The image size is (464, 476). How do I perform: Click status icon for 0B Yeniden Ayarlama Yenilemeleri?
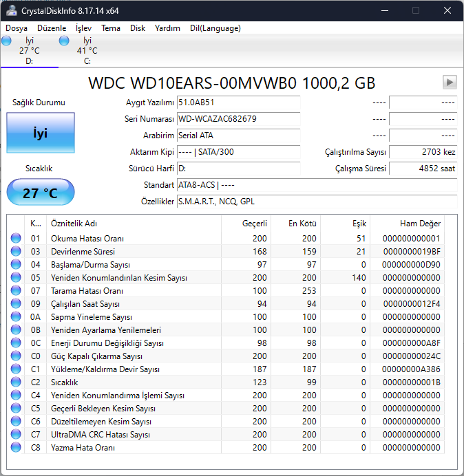point(16,329)
